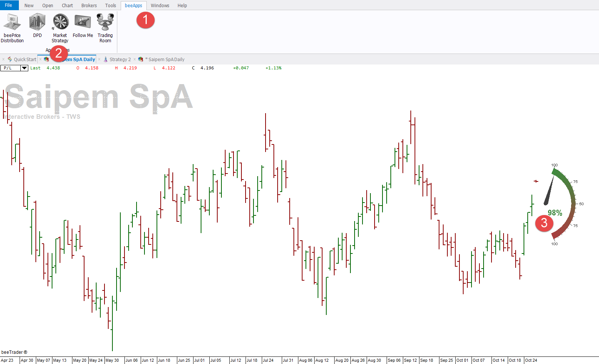Select the New ribbon tab

tap(29, 5)
